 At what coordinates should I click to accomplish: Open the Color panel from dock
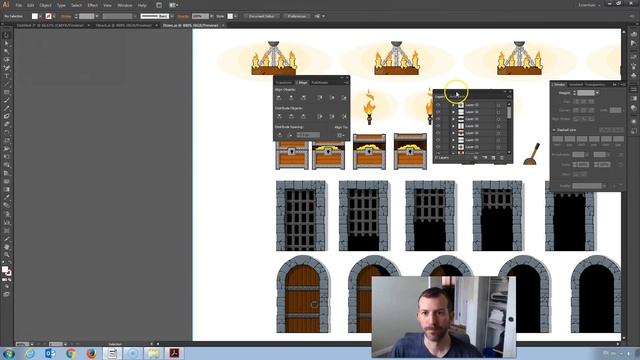(633, 34)
